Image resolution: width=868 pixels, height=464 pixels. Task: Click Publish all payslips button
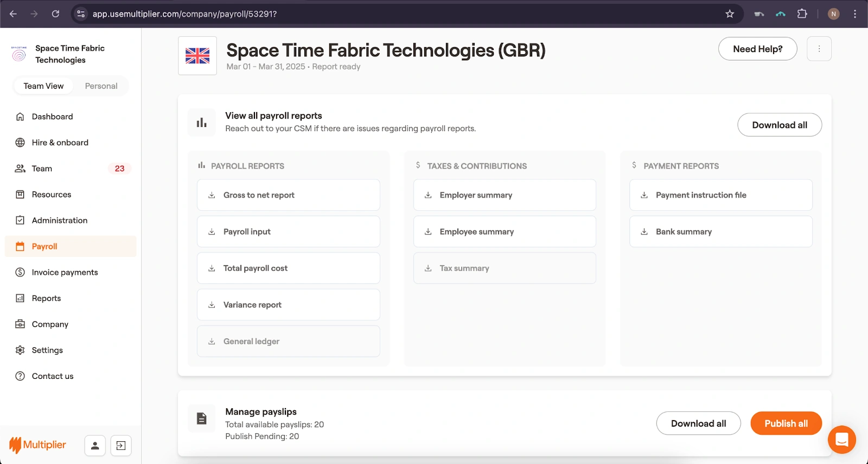786,423
